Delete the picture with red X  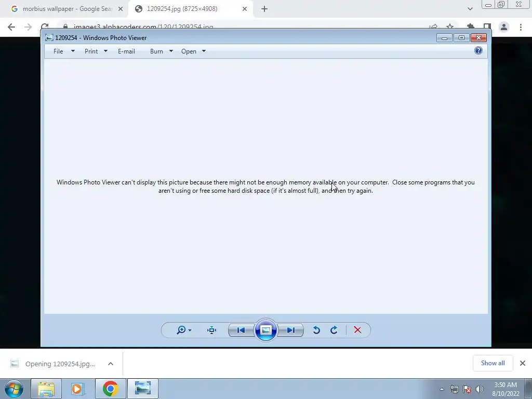pyautogui.click(x=357, y=330)
